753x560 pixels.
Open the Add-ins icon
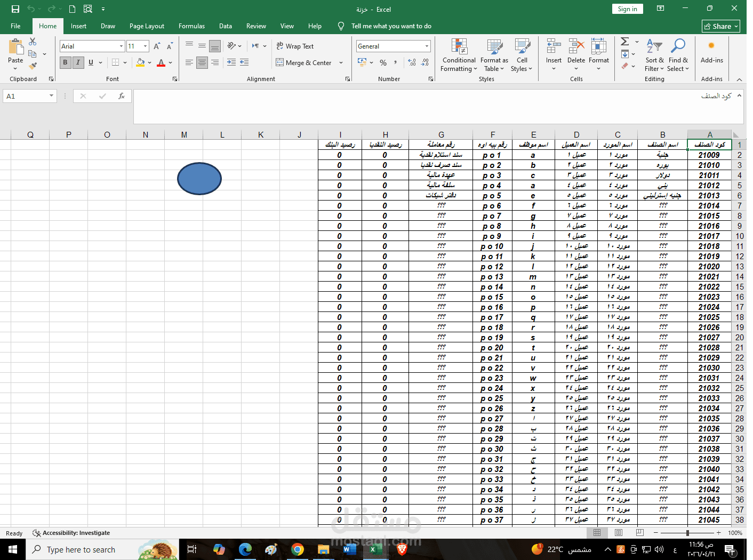[x=711, y=52]
